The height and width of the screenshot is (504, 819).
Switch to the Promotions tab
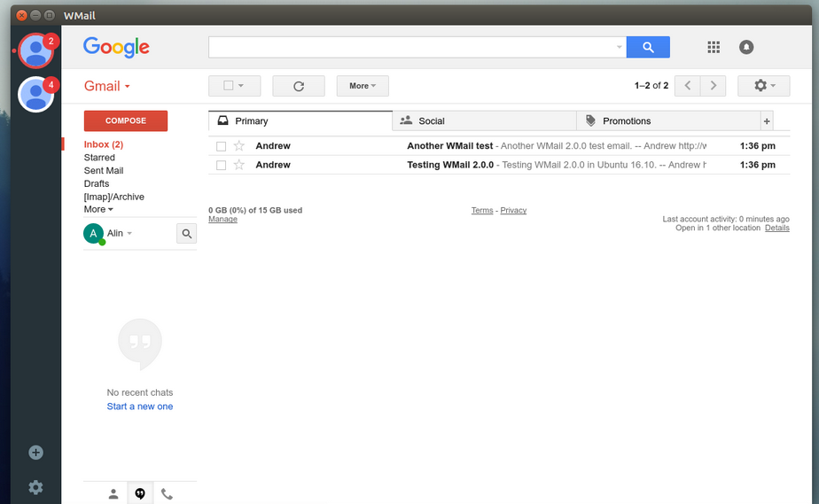click(x=668, y=120)
